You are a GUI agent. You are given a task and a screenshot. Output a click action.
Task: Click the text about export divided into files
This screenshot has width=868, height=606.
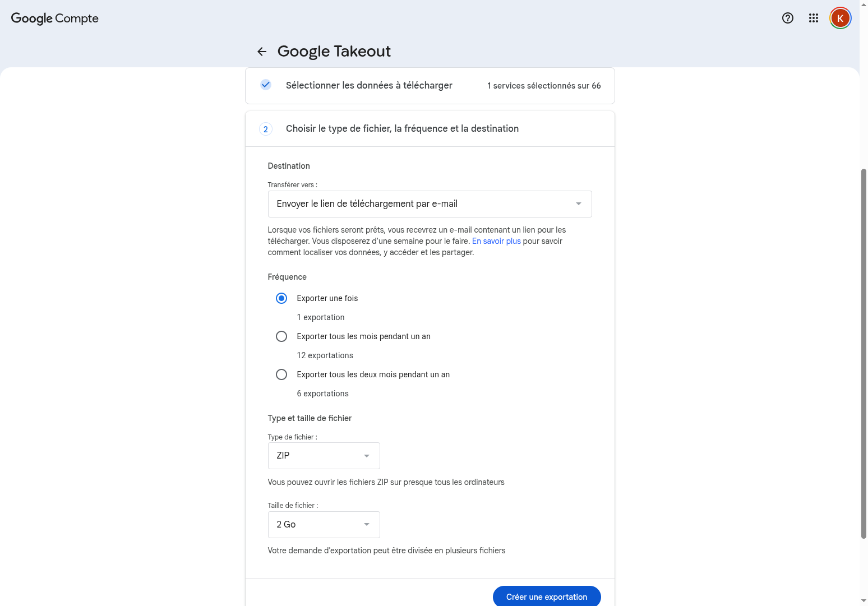pos(386,551)
